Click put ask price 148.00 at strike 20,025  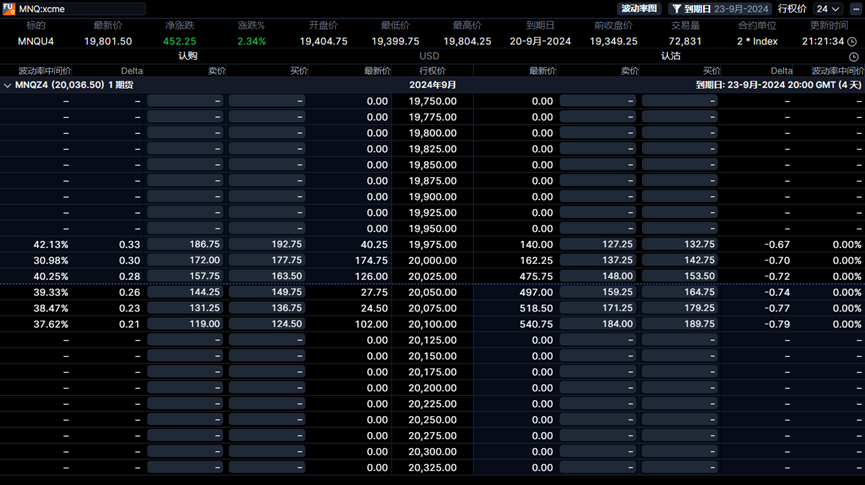[598, 276]
